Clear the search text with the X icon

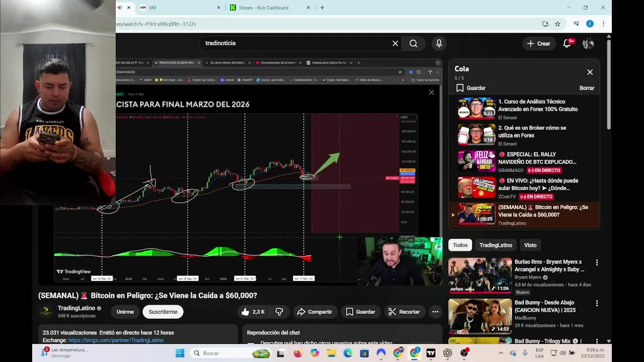point(395,43)
